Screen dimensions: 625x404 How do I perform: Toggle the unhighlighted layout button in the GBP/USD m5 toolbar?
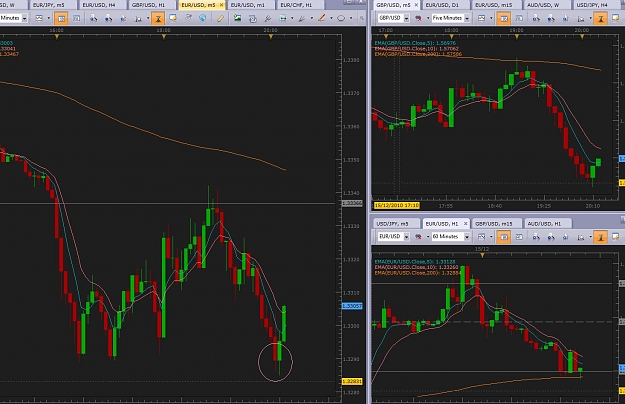tap(519, 18)
